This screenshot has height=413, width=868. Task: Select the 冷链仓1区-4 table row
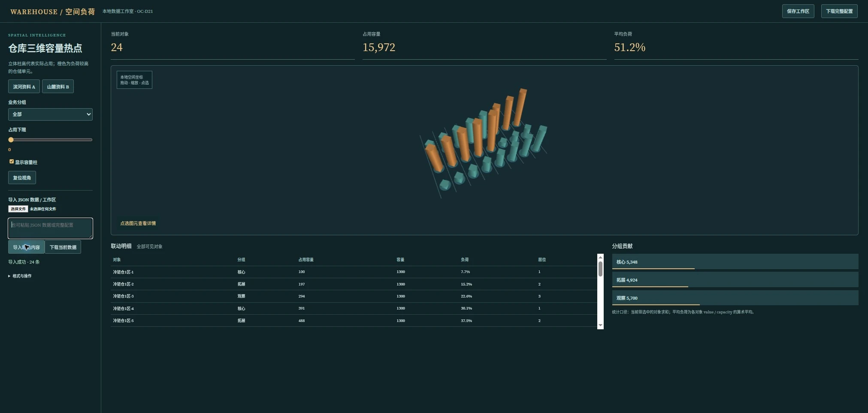pos(354,308)
